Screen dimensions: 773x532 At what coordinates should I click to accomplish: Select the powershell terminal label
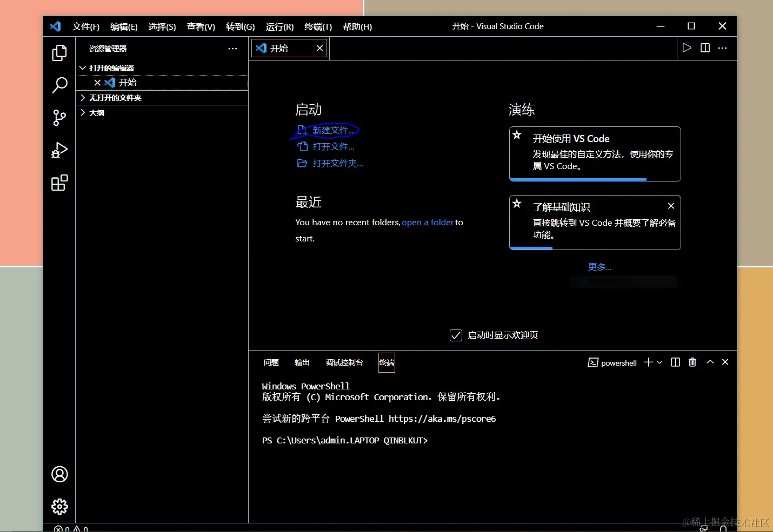pos(612,363)
